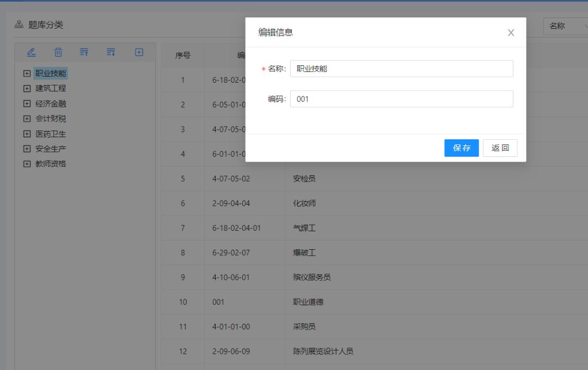This screenshot has width=588, height=370.
Task: Focus the 编码 input field in the dialog
Action: [x=401, y=99]
